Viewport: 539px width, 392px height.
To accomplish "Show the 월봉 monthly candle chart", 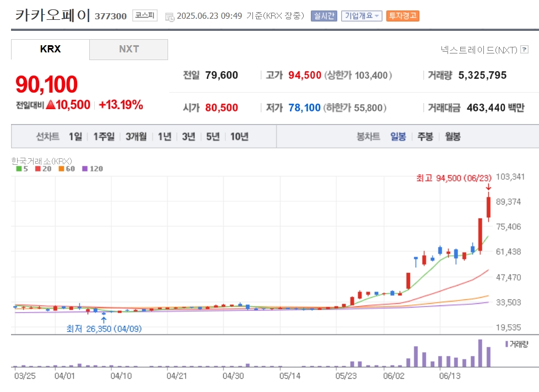I will (452, 137).
